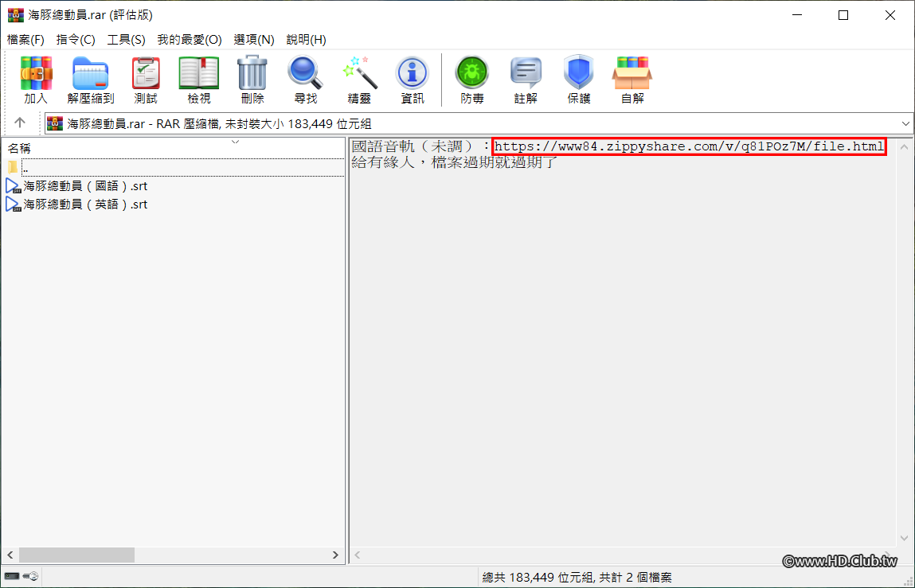Image resolution: width=915 pixels, height=588 pixels.
Task: Click the comment line 給有緣人，檔案過期就過期了
Action: coord(454,162)
